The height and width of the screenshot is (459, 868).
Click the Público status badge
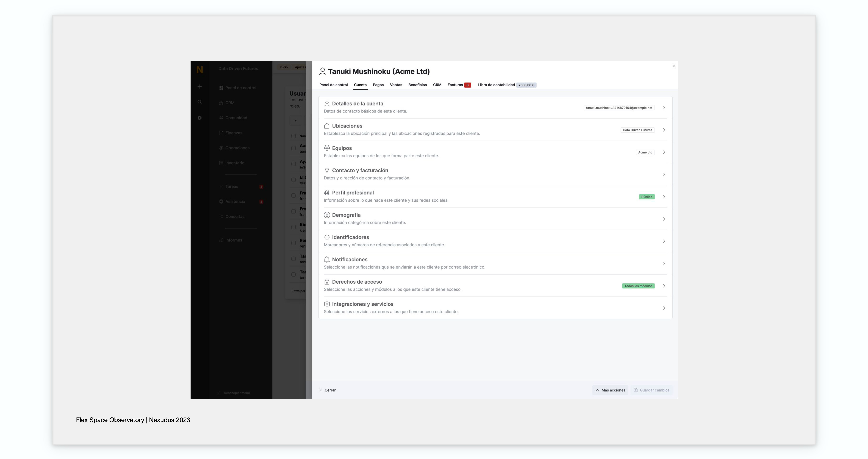pos(647,197)
